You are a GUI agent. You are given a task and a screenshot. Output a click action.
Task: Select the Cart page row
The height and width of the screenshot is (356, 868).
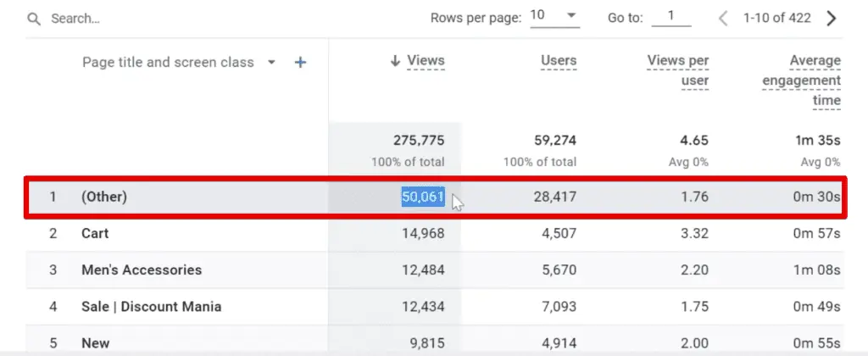95,233
